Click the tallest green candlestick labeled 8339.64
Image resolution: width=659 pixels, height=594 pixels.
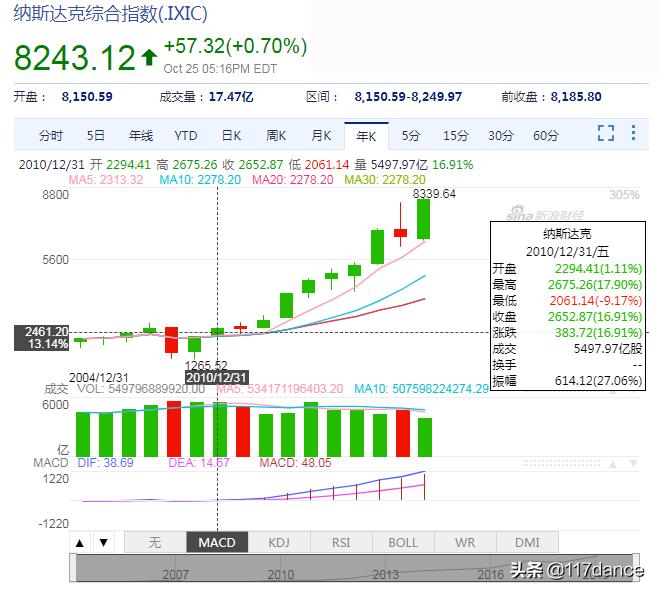423,219
